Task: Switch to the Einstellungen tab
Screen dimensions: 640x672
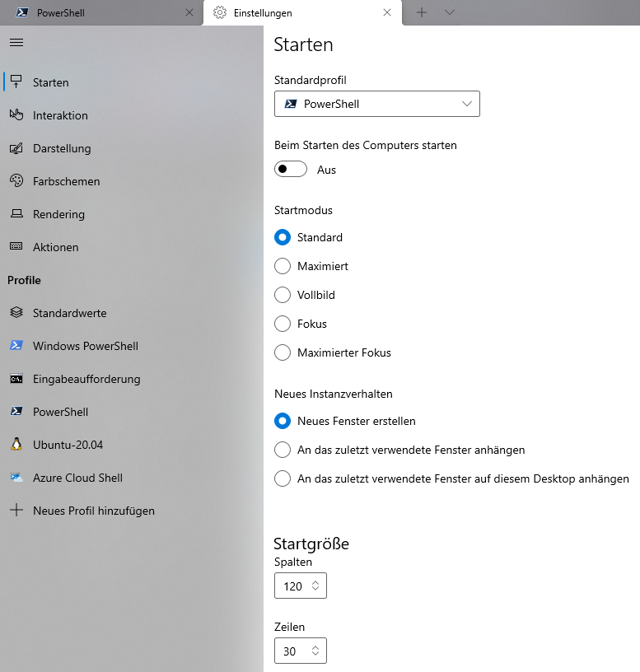Action: 302,13
